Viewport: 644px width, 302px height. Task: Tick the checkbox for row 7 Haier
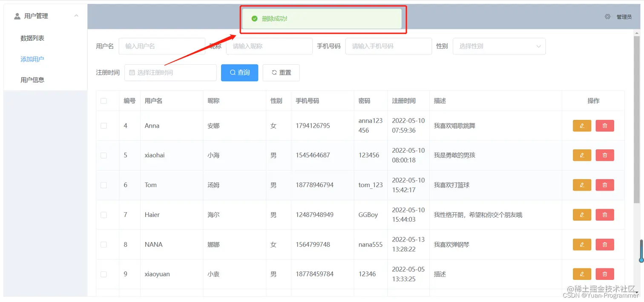tap(103, 215)
